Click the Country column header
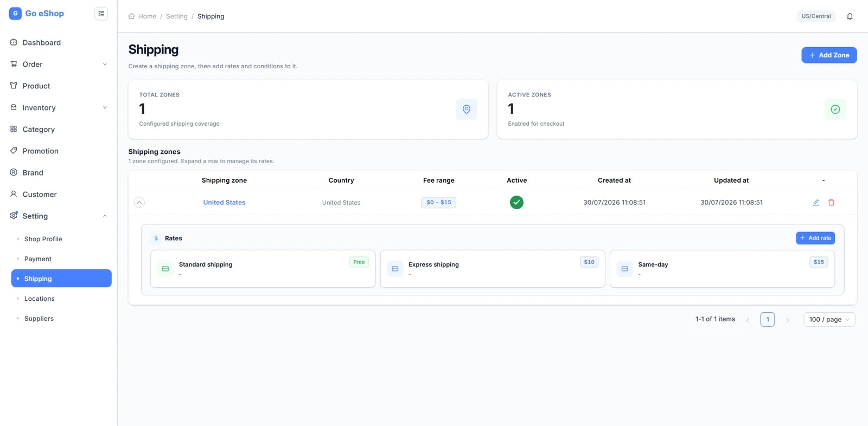This screenshot has height=426, width=868. pos(341,180)
